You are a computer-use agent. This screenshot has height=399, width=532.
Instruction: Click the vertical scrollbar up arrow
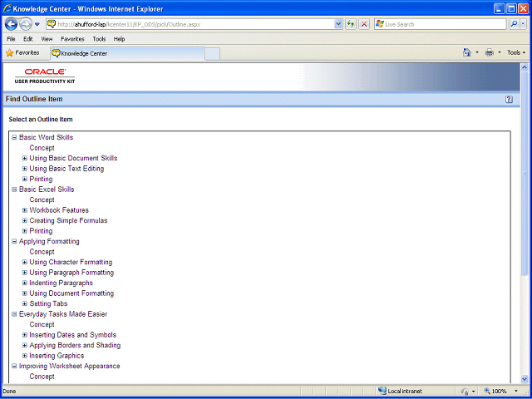[x=525, y=67]
